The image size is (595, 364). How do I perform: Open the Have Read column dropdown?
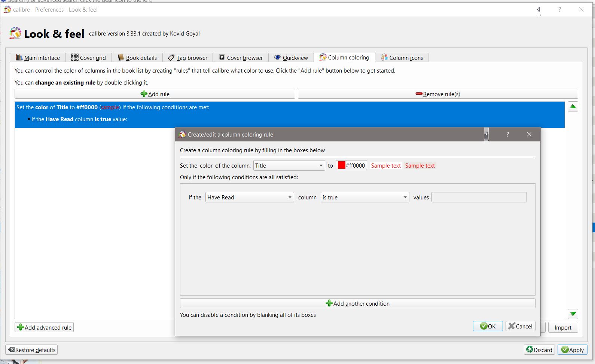(x=250, y=197)
